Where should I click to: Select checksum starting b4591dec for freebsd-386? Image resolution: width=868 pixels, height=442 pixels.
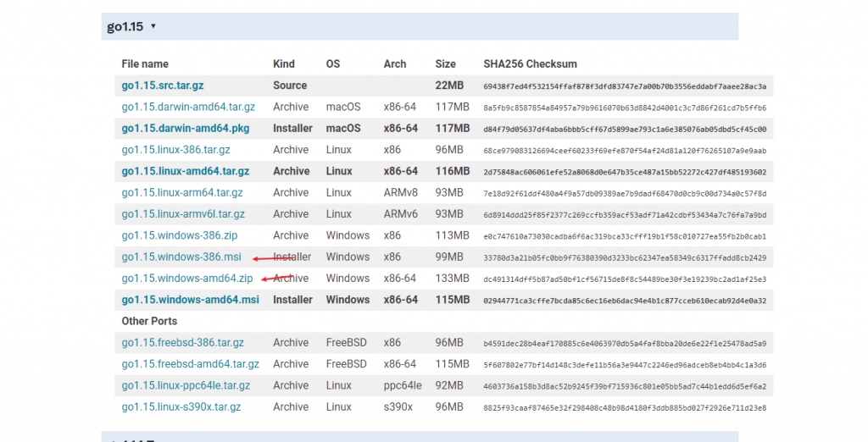625,344
